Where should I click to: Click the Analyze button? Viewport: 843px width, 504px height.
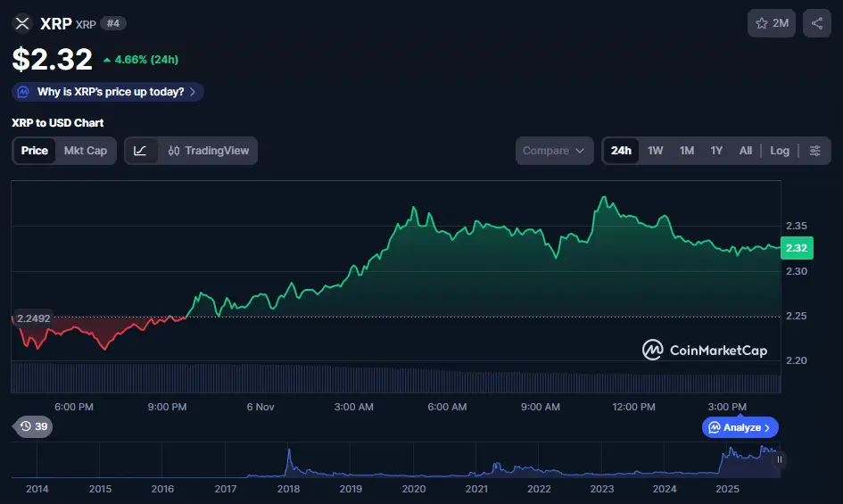click(x=740, y=427)
